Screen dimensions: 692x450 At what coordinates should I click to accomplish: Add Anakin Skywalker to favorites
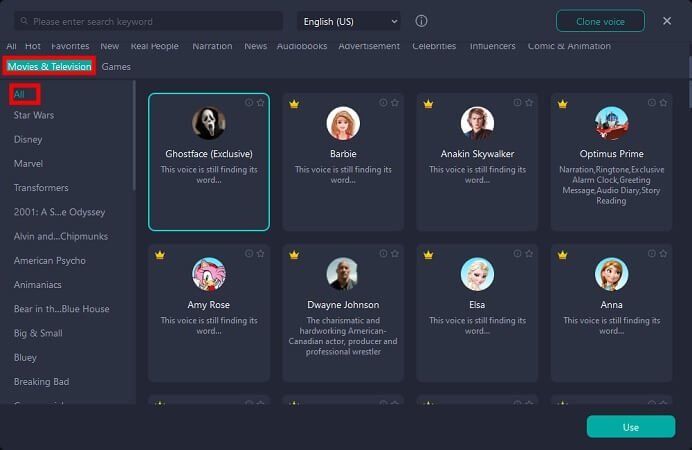click(529, 102)
